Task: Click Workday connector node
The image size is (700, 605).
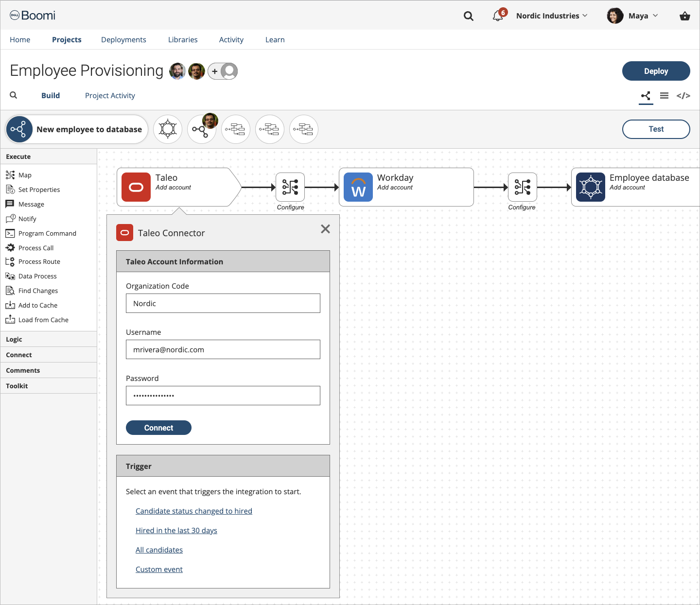Action: point(406,187)
